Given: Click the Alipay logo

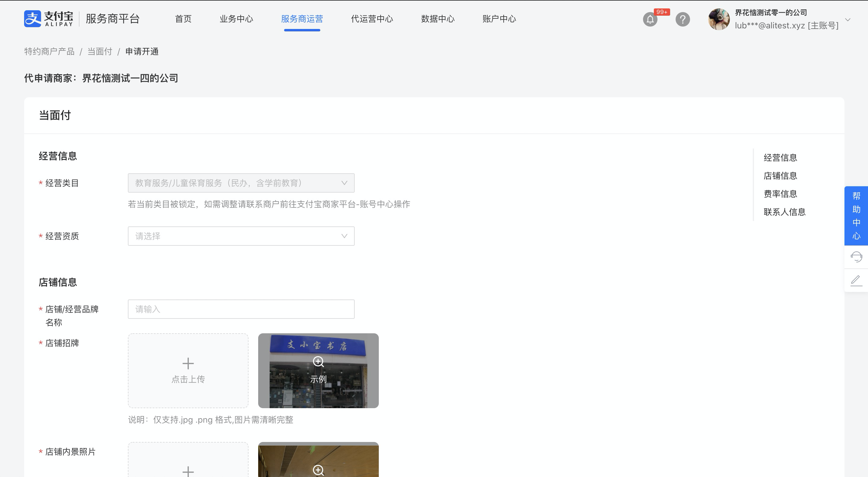Looking at the screenshot, I should 49,18.
